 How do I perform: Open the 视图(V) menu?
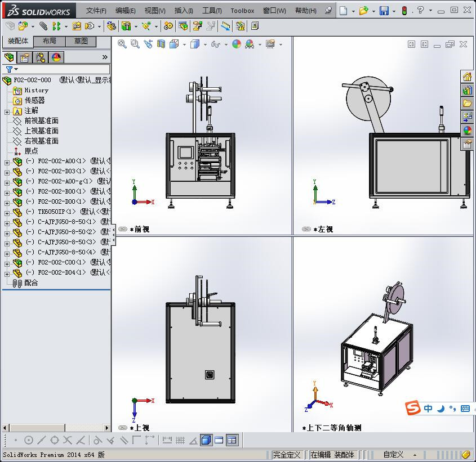point(155,11)
